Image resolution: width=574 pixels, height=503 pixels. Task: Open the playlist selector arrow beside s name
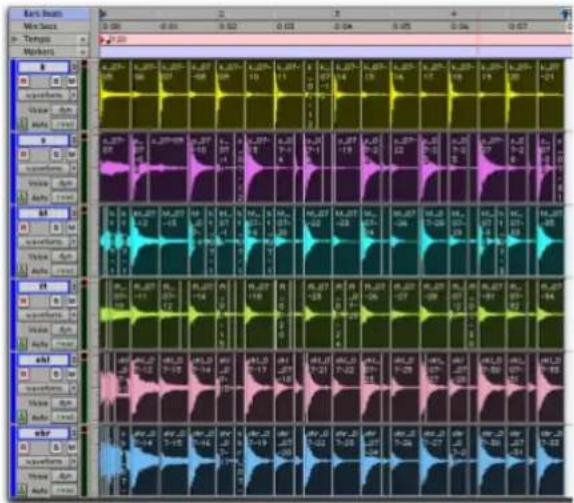click(x=74, y=140)
